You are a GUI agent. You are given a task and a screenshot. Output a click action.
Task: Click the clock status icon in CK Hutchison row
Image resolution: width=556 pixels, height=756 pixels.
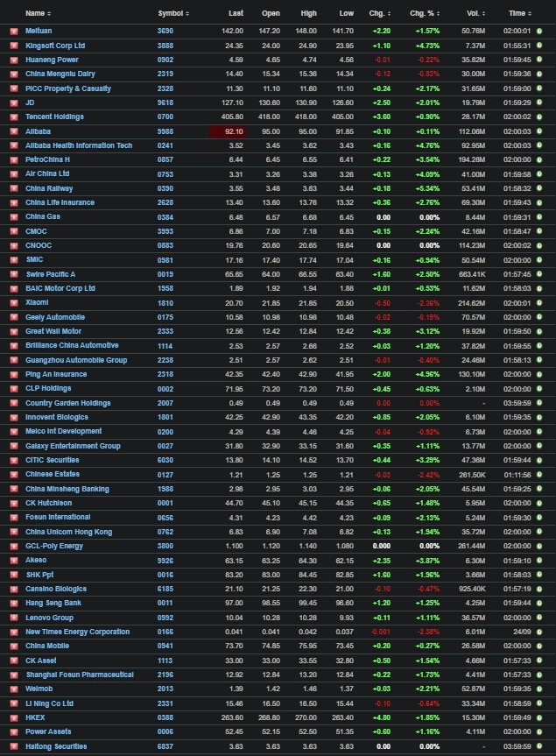coord(539,503)
